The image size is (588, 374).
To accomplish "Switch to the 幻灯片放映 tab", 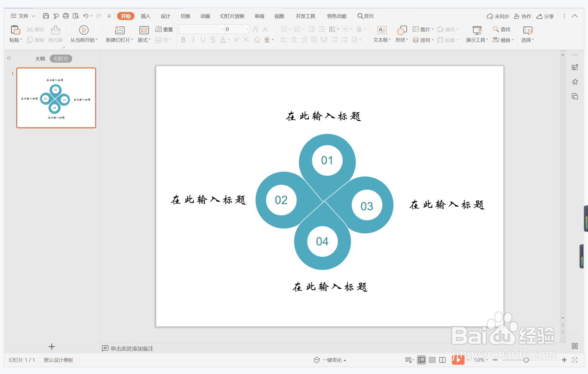I will (232, 16).
